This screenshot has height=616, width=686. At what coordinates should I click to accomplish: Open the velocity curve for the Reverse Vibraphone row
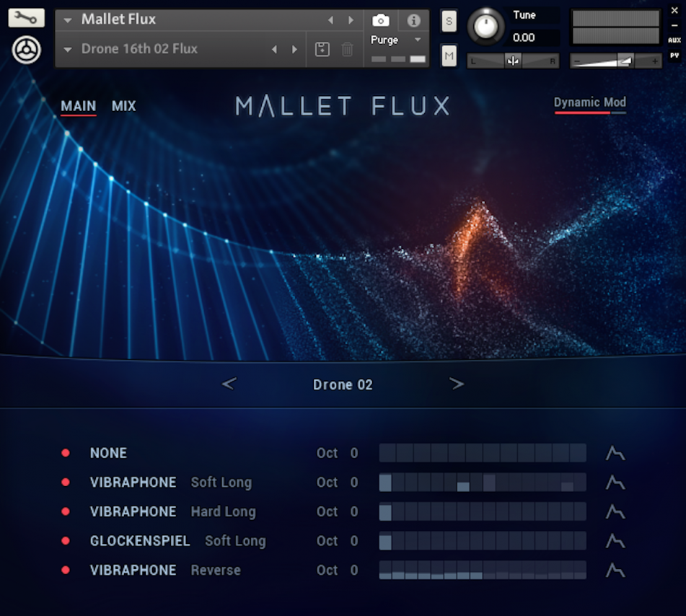point(615,570)
